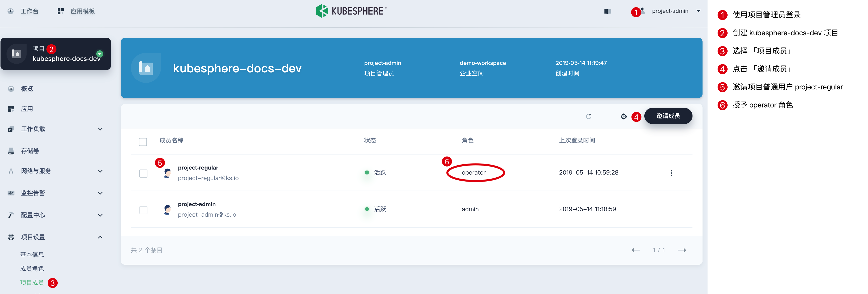The width and height of the screenshot is (868, 294).
Task: Click the 应用模板 grid icon
Action: point(61,11)
